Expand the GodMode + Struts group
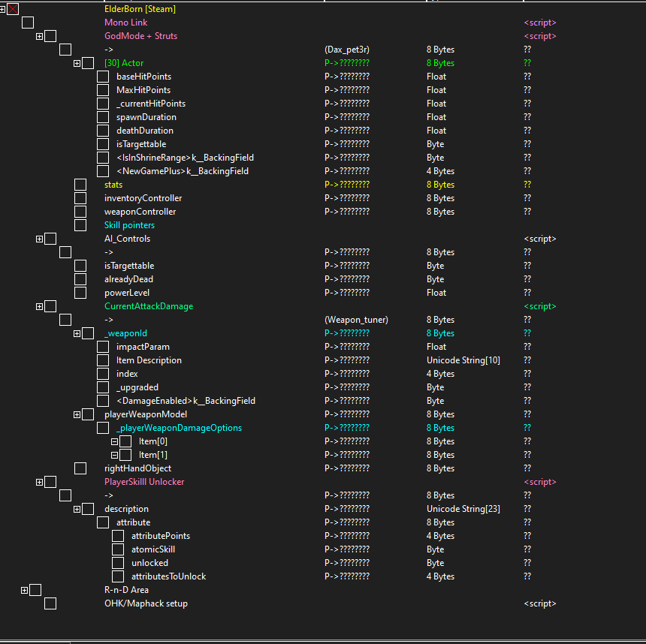Screen dimensions: 646x644 point(39,36)
